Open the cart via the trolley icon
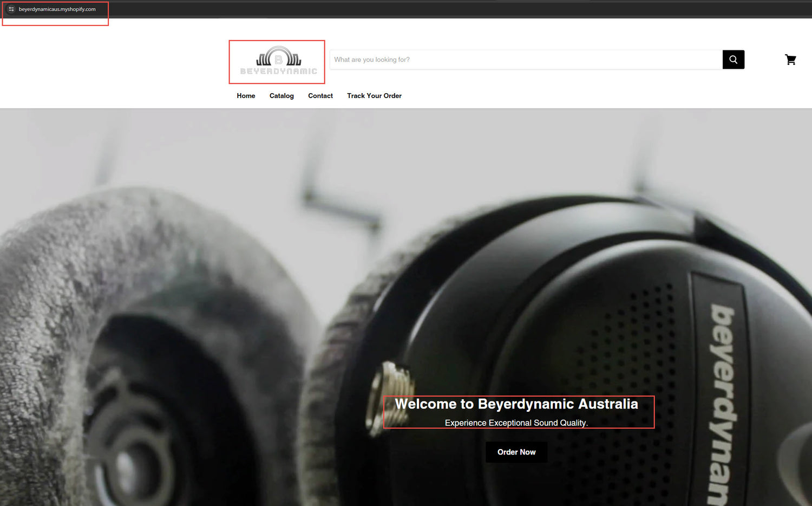Viewport: 812px width, 506px height. (x=790, y=60)
